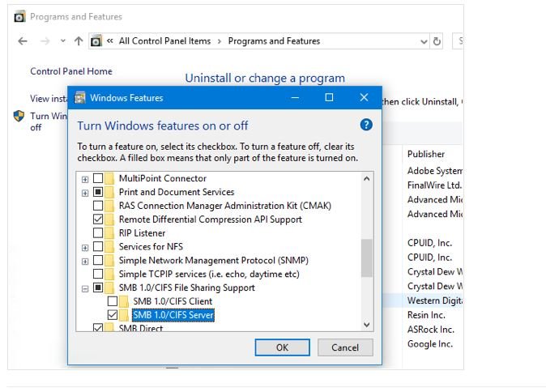The height and width of the screenshot is (392, 546).
Task: Select the RIP Listener feature label
Action: [142, 233]
